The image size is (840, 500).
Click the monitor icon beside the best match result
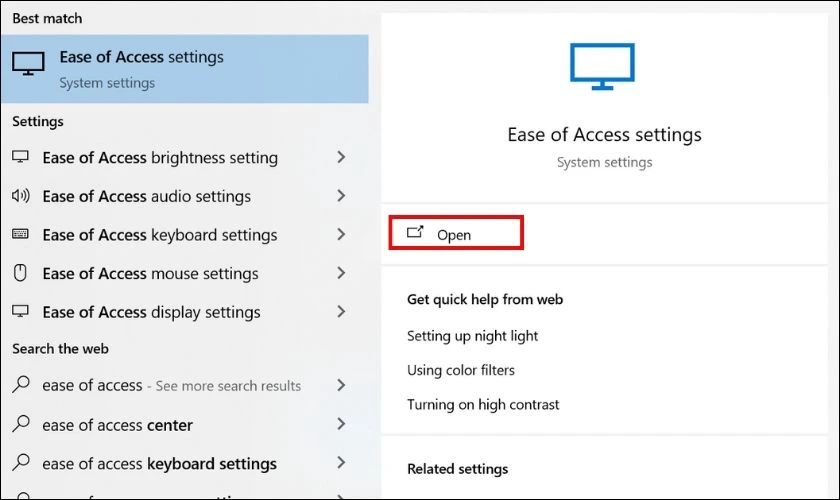(28, 64)
